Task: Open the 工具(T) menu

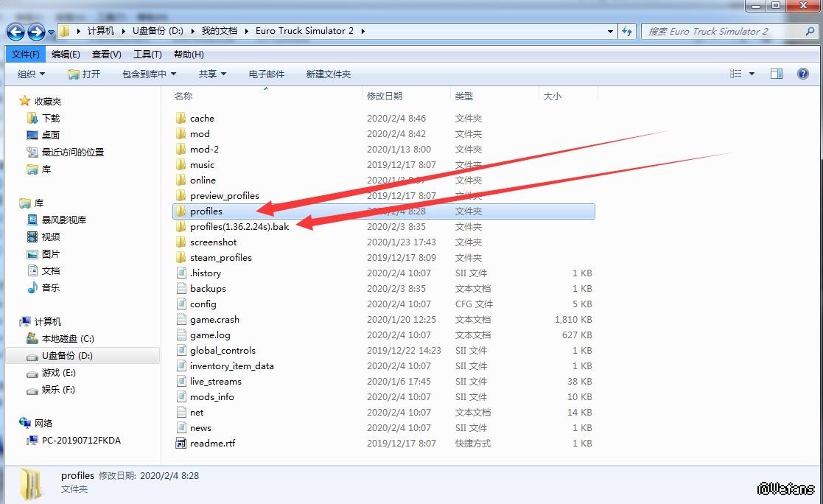Action: pyautogui.click(x=147, y=54)
